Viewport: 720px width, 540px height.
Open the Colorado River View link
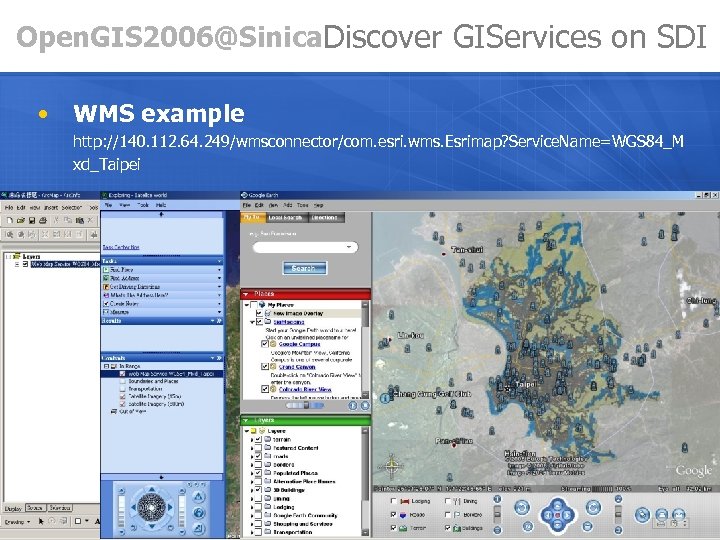coord(305,389)
